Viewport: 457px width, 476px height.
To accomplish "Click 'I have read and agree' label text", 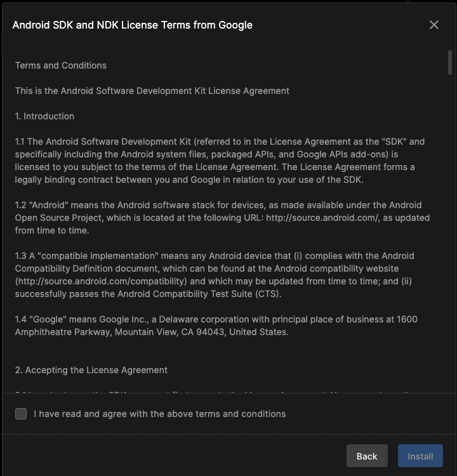I will [x=160, y=414].
